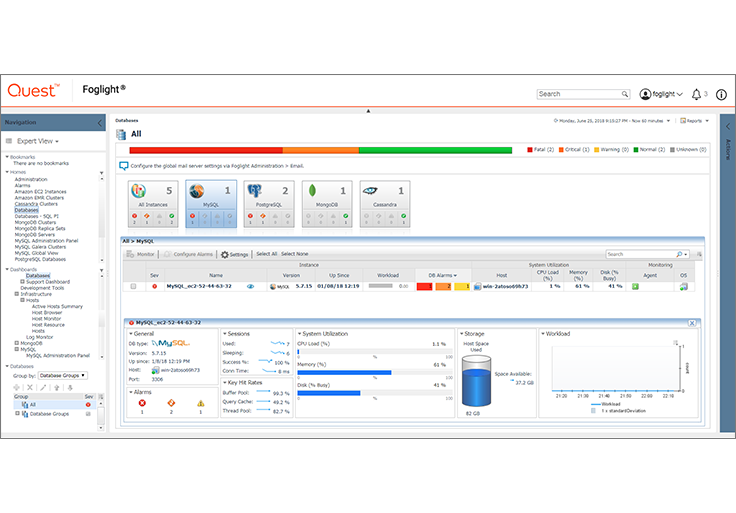736x513 pixels.
Task: Click the green agent status icon
Action: [x=635, y=286]
